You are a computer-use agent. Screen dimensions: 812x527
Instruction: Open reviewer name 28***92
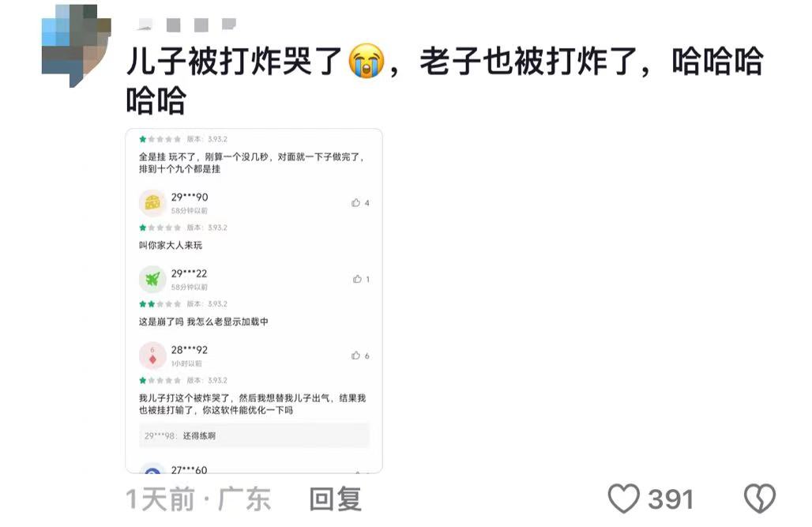coord(190,350)
